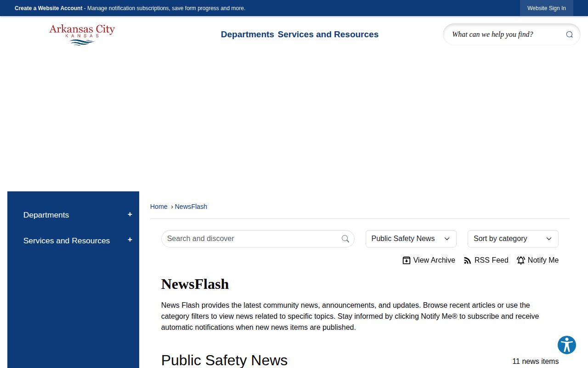Click the magnifier in Search and discover field
The height and width of the screenshot is (368, 588).
[345, 239]
